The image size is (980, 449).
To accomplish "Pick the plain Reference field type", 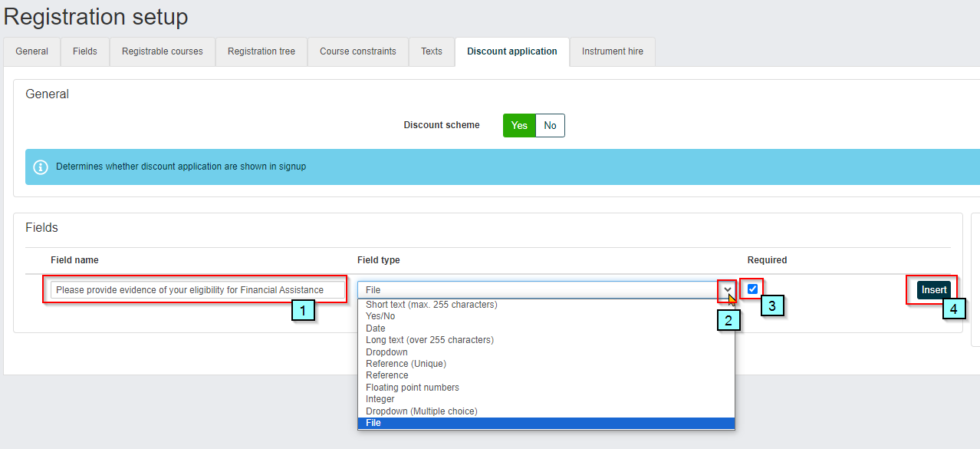I will click(546, 375).
